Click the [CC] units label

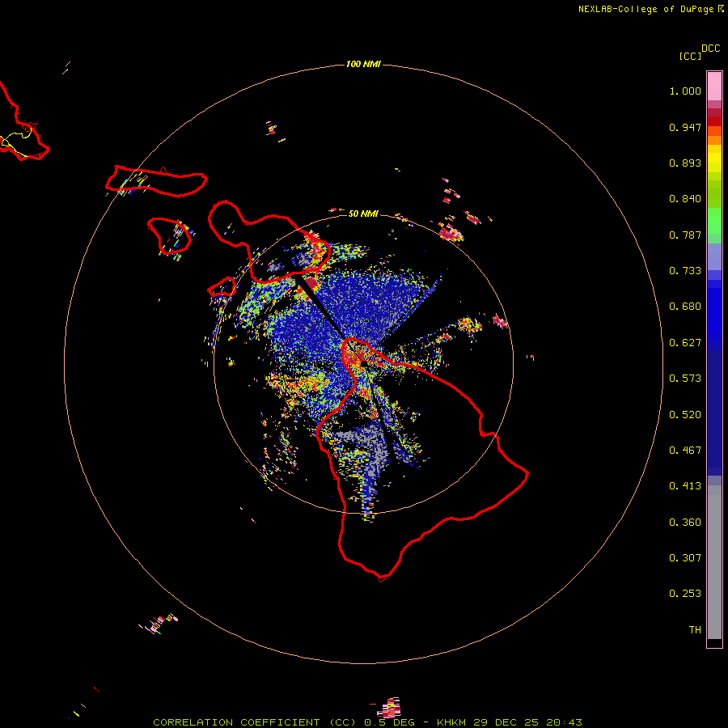[690, 56]
